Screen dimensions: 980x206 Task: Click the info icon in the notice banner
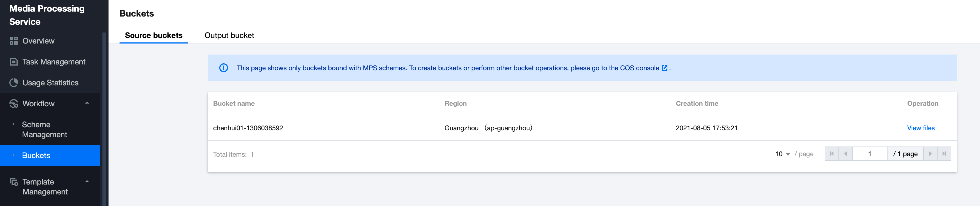pos(223,68)
